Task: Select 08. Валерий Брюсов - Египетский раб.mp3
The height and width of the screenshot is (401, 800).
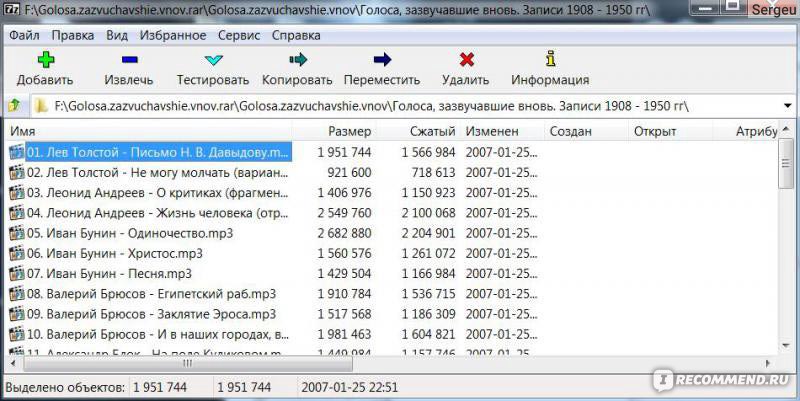Action: click(152, 294)
